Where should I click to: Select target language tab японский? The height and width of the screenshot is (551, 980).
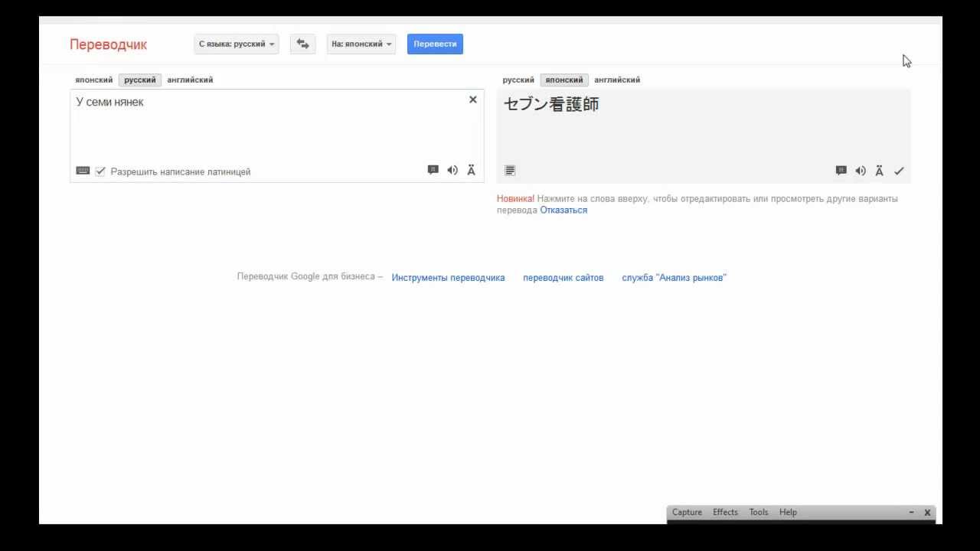pos(564,80)
